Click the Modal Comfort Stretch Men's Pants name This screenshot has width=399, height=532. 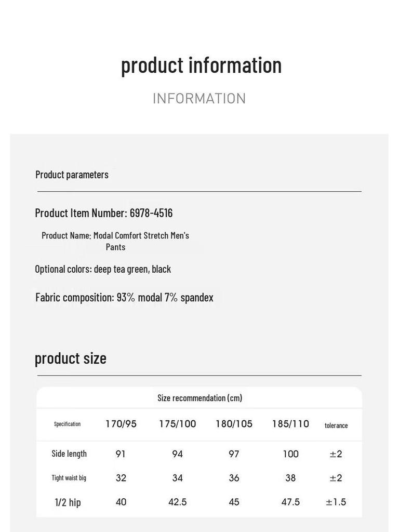(x=115, y=241)
